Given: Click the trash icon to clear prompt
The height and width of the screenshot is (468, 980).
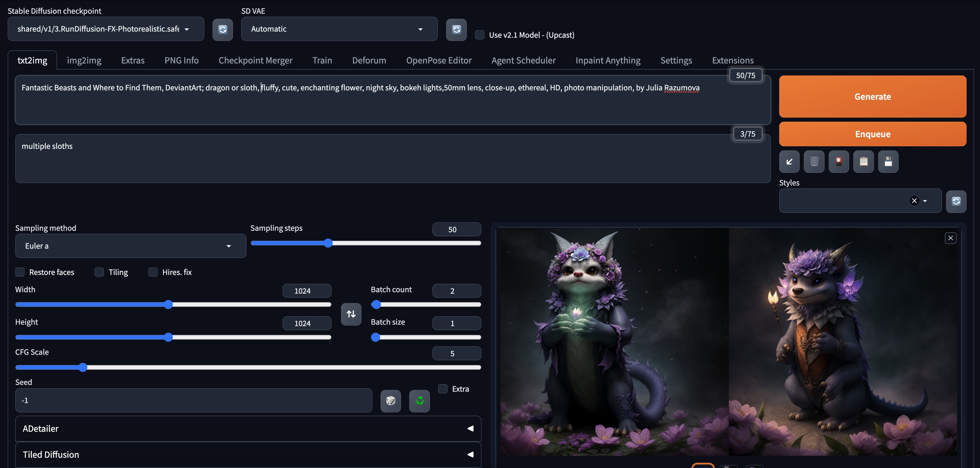Looking at the screenshot, I should 814,161.
